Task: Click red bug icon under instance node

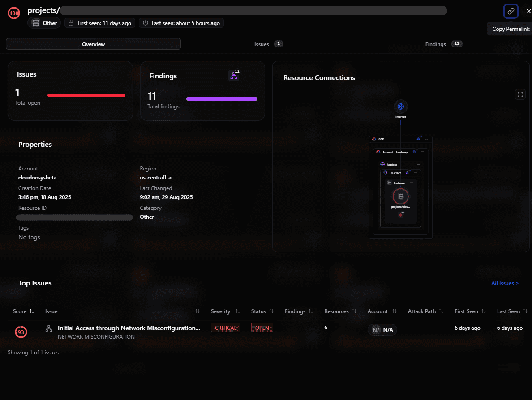Action: pyautogui.click(x=401, y=215)
